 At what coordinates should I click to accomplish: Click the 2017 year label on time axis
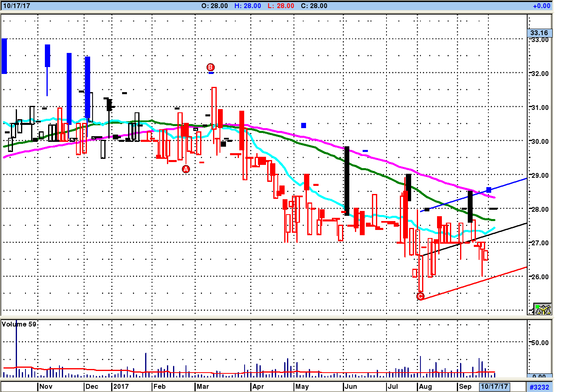(x=121, y=386)
